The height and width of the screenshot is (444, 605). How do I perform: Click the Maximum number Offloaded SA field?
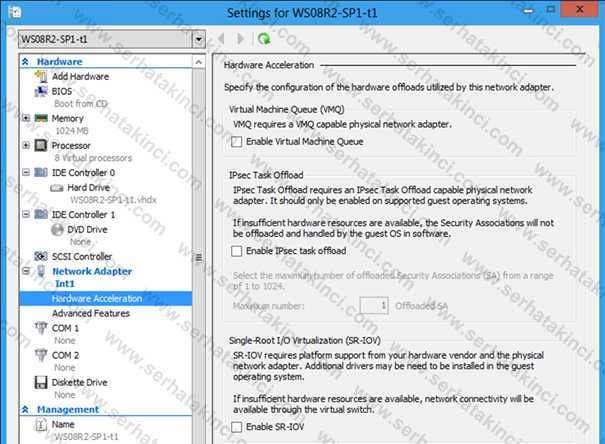coord(374,306)
